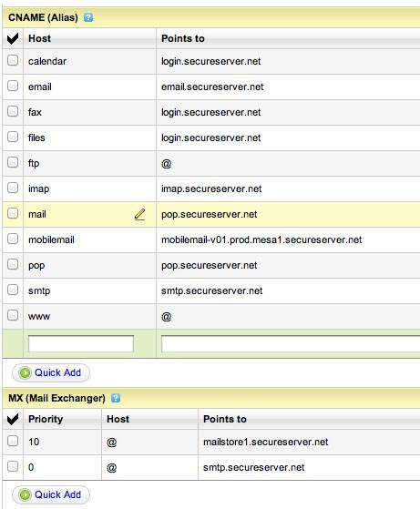Open the MX (Mail Exchanger) help icon
Image resolution: width=420 pixels, height=509 pixels.
[x=116, y=398]
